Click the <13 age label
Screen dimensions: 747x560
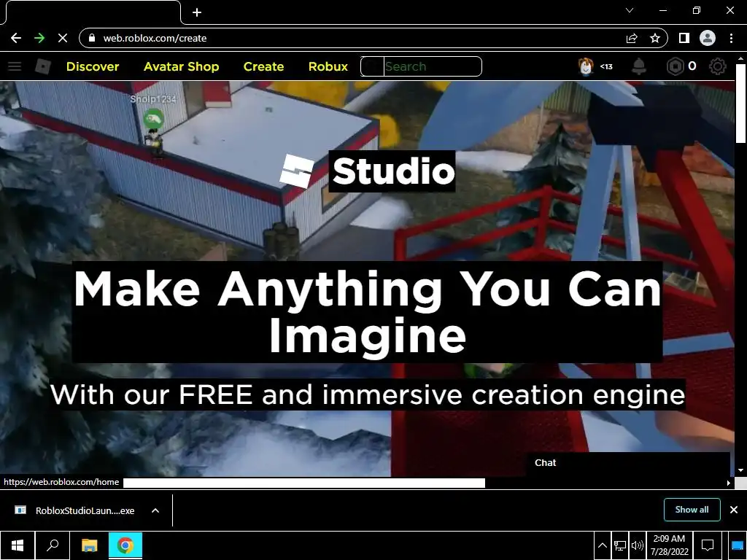pyautogui.click(x=606, y=66)
